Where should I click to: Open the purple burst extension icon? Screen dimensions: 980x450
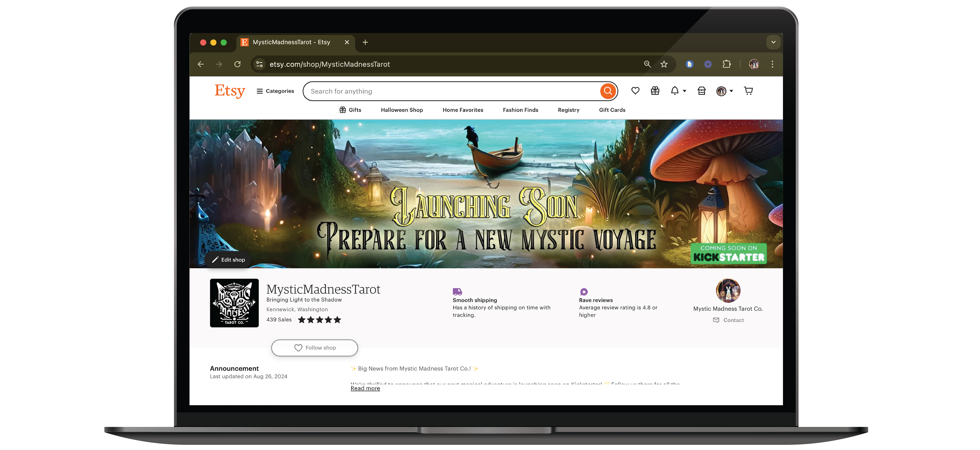[x=708, y=64]
